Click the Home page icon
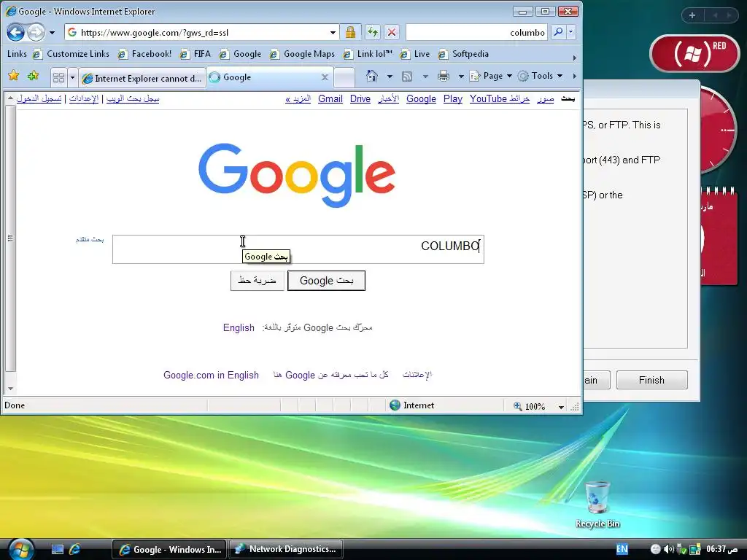The width and height of the screenshot is (747, 560). pos(371,76)
